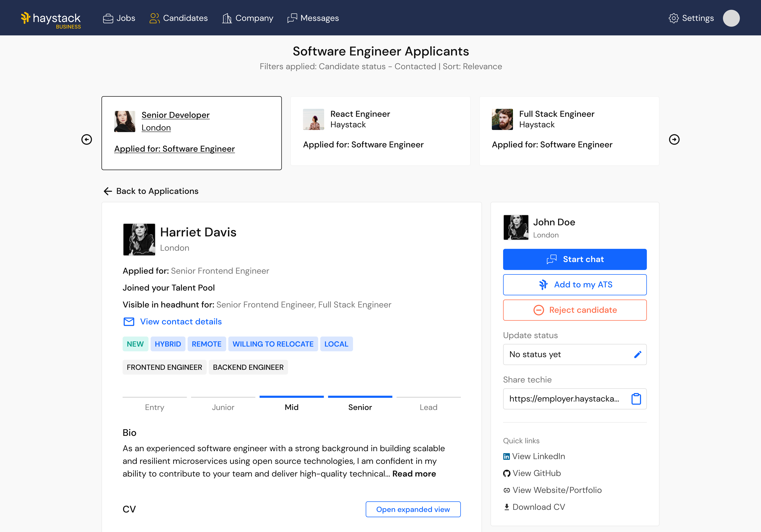Click the user avatar circle in header
This screenshot has width=761, height=532.
pyautogui.click(x=731, y=18)
